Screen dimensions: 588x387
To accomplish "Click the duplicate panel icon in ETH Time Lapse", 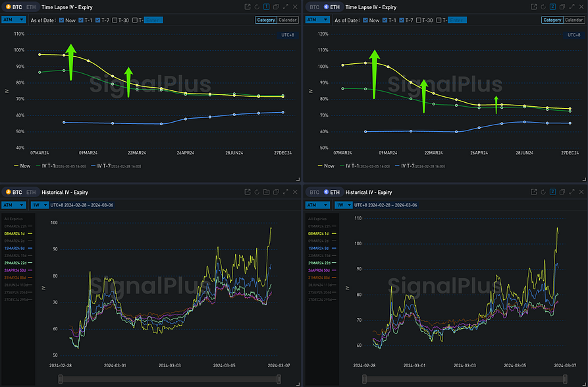I will 561,7.
